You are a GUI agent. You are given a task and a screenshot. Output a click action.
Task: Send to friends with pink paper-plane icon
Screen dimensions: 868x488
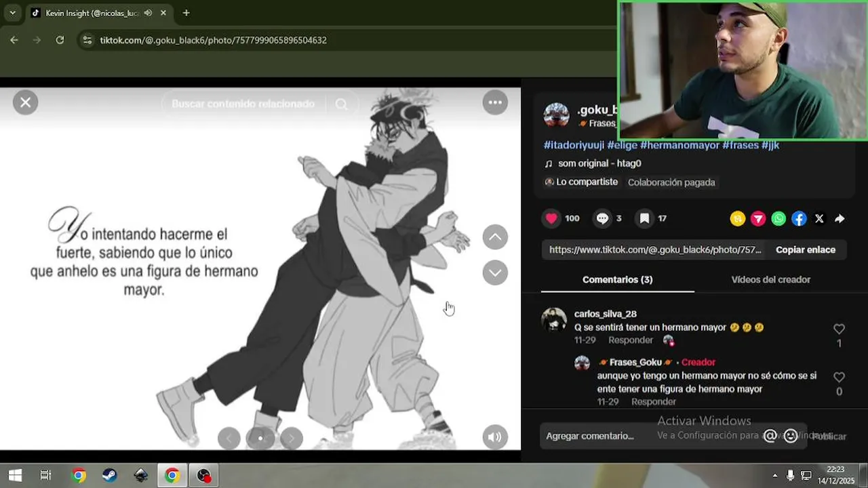(758, 218)
